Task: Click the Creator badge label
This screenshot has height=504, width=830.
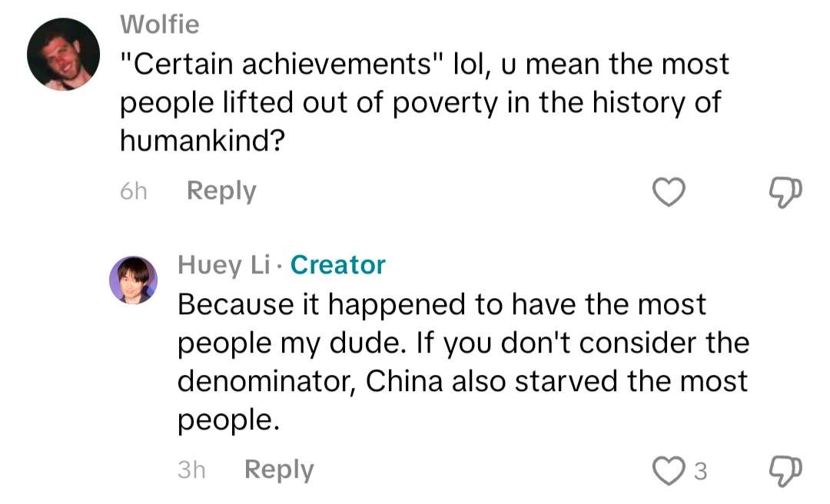Action: click(337, 265)
